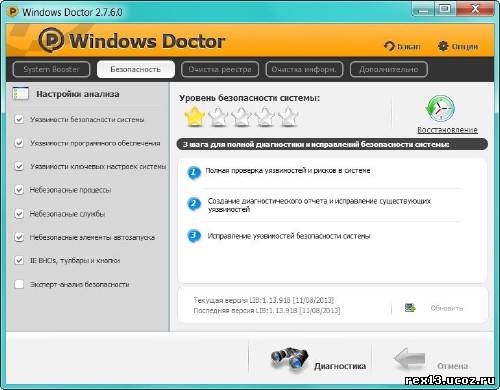Viewport: 500px width, 390px height.
Task: Open options via the gear icon
Action: point(443,46)
